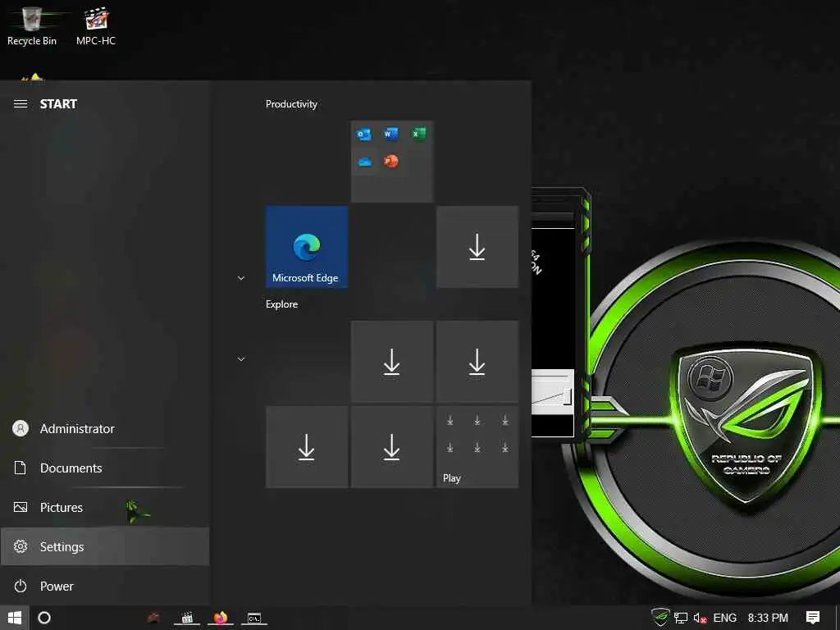Select the Recycle Bin desktop icon
This screenshot has height=630, width=840.
coord(32,25)
